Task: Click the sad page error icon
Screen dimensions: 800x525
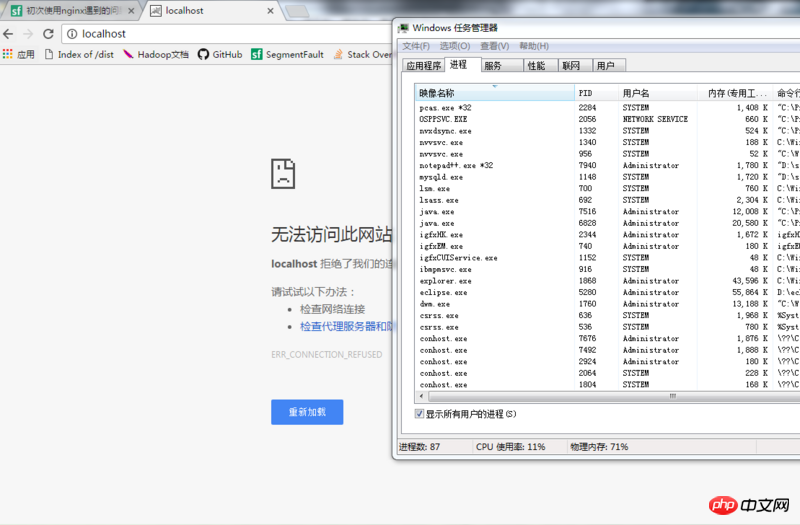Action: click(x=283, y=173)
